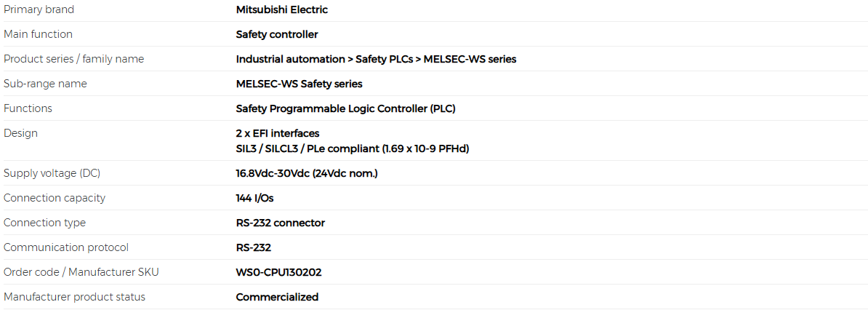Click the Commercialized product status value
The width and height of the screenshot is (868, 310).
click(x=277, y=297)
